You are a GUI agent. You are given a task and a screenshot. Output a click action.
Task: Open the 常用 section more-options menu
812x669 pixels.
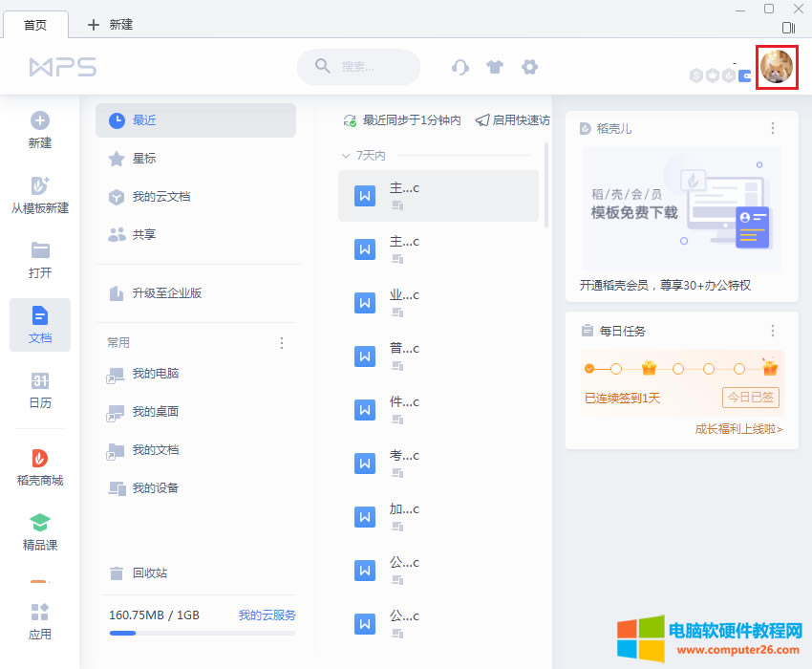click(282, 342)
